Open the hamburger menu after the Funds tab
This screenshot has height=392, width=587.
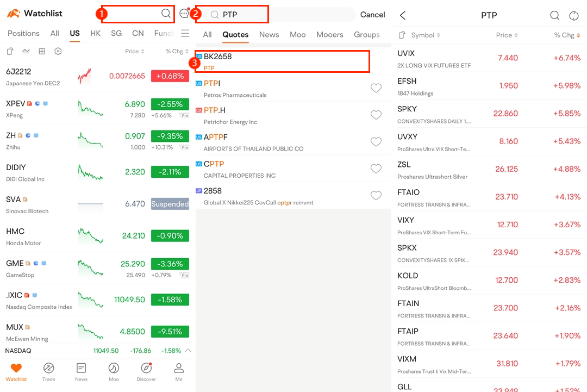(185, 33)
